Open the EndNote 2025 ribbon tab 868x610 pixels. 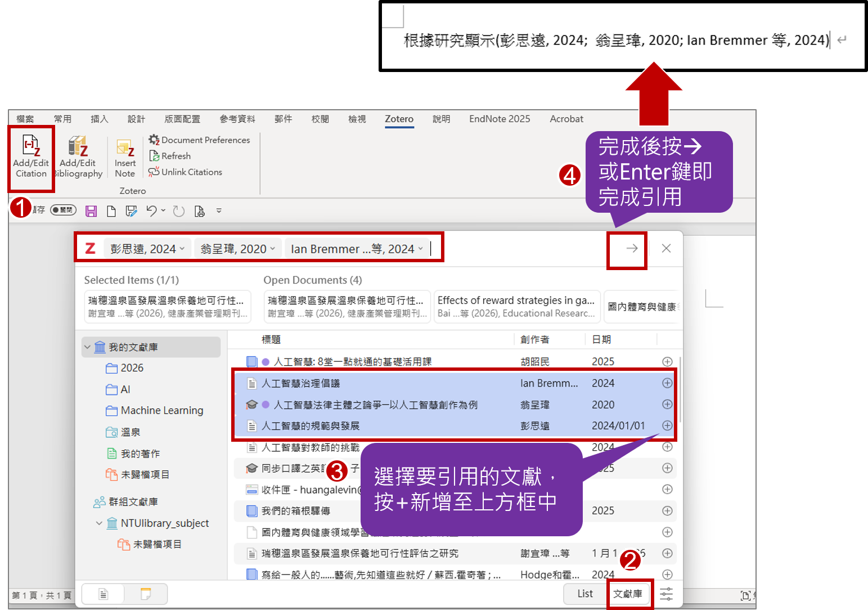[x=500, y=119]
